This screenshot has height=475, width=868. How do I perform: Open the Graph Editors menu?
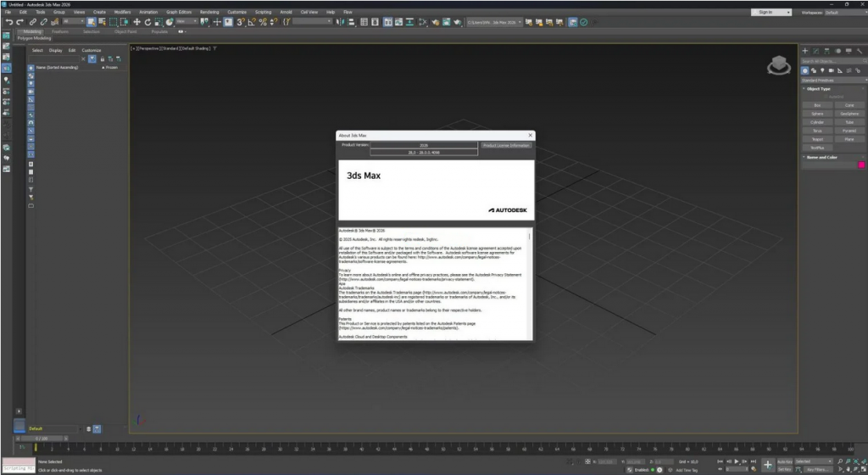(179, 12)
